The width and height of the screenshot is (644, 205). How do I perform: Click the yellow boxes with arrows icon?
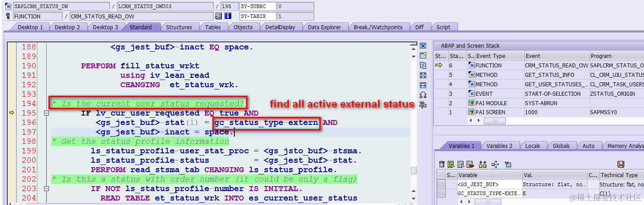tap(483, 165)
